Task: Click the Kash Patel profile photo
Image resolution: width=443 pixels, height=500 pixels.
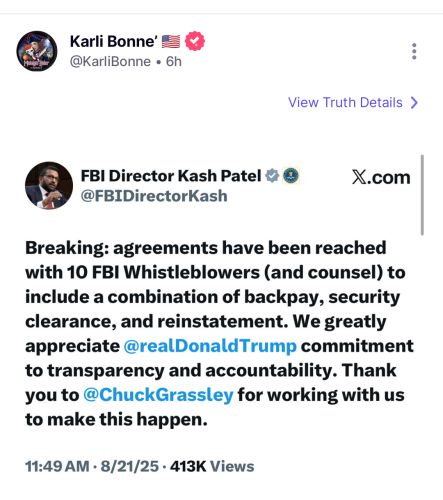Action: pyautogui.click(x=49, y=186)
